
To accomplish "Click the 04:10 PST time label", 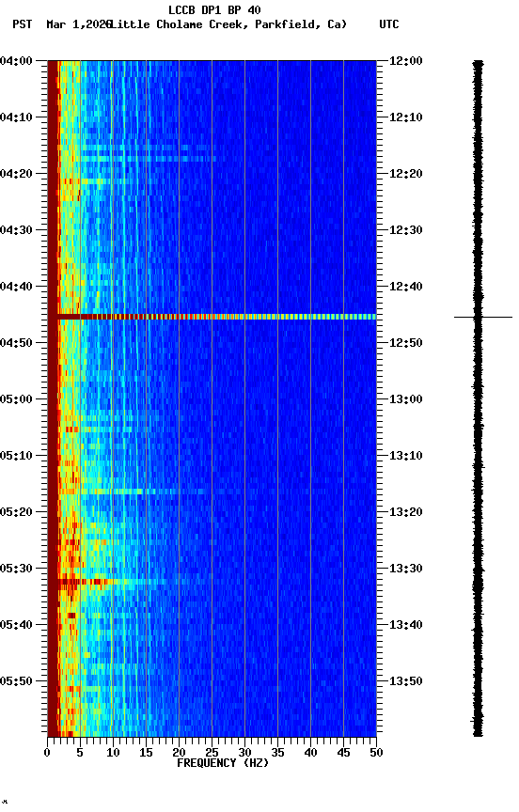I will [16, 117].
